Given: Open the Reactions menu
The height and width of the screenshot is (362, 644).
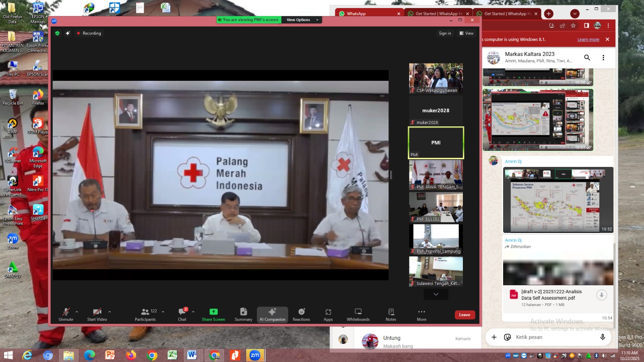Looking at the screenshot, I should [x=301, y=314].
